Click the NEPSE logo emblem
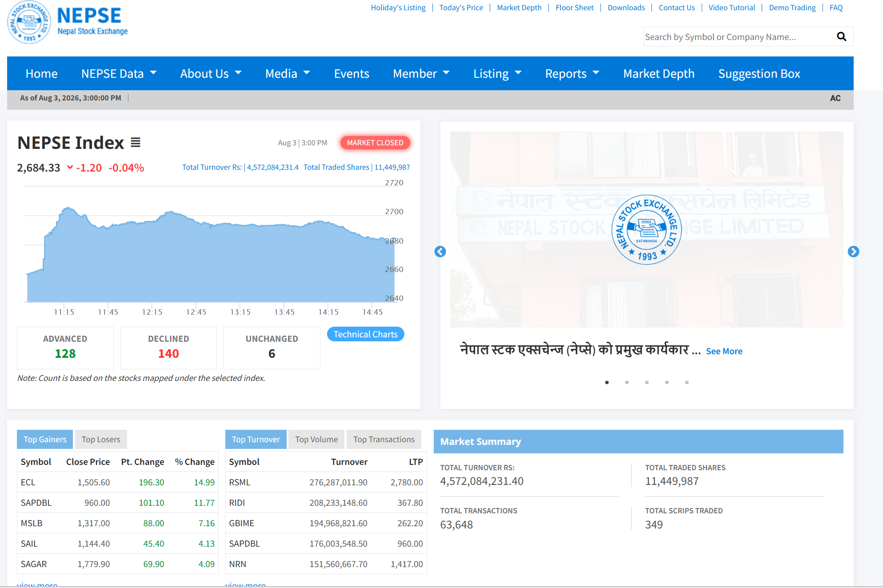 29,22
